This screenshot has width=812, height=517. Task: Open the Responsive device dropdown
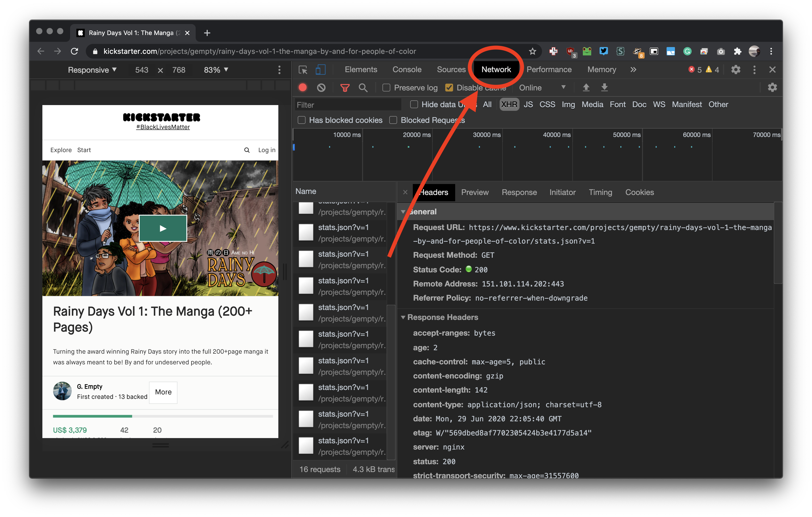coord(92,70)
